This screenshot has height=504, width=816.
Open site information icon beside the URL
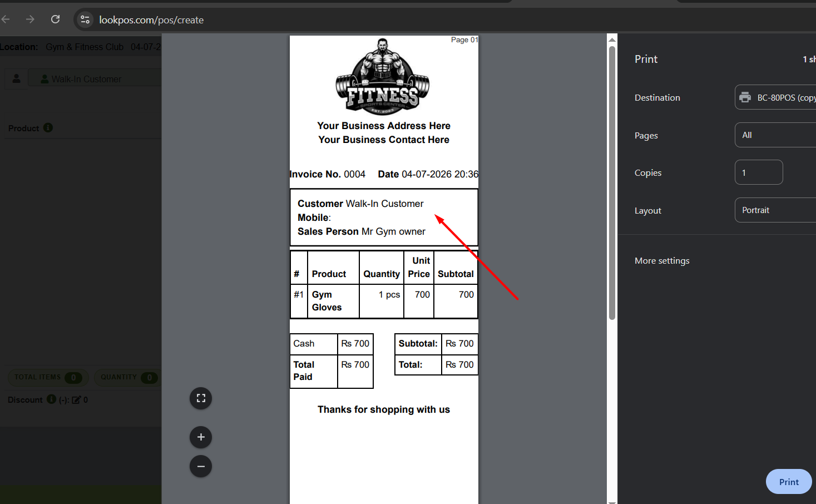pos(85,19)
